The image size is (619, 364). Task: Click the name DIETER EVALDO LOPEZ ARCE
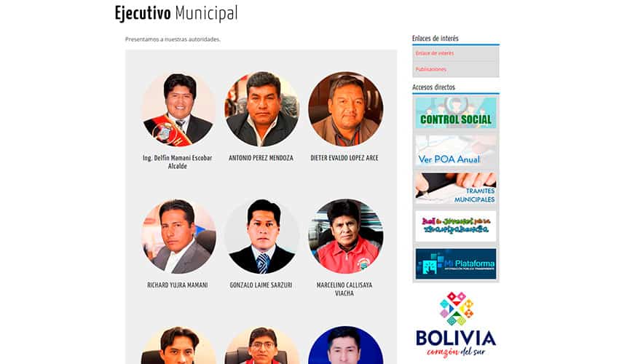pyautogui.click(x=344, y=158)
